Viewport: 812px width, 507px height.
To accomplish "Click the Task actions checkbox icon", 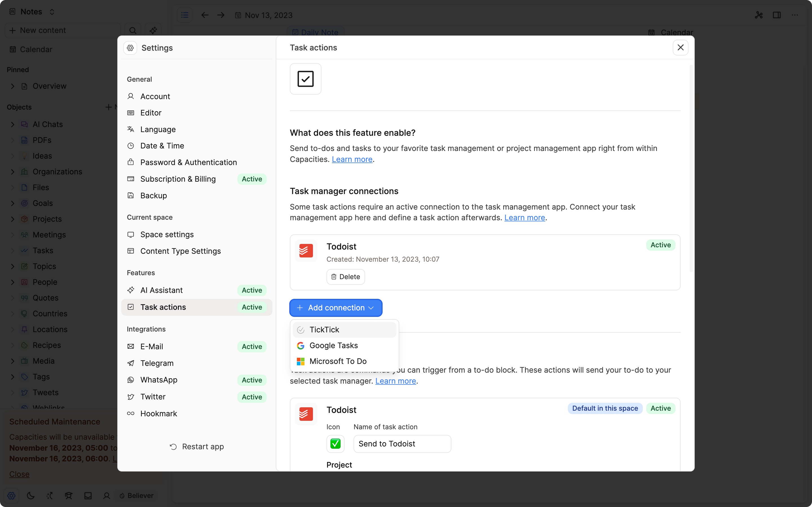I will [x=304, y=78].
